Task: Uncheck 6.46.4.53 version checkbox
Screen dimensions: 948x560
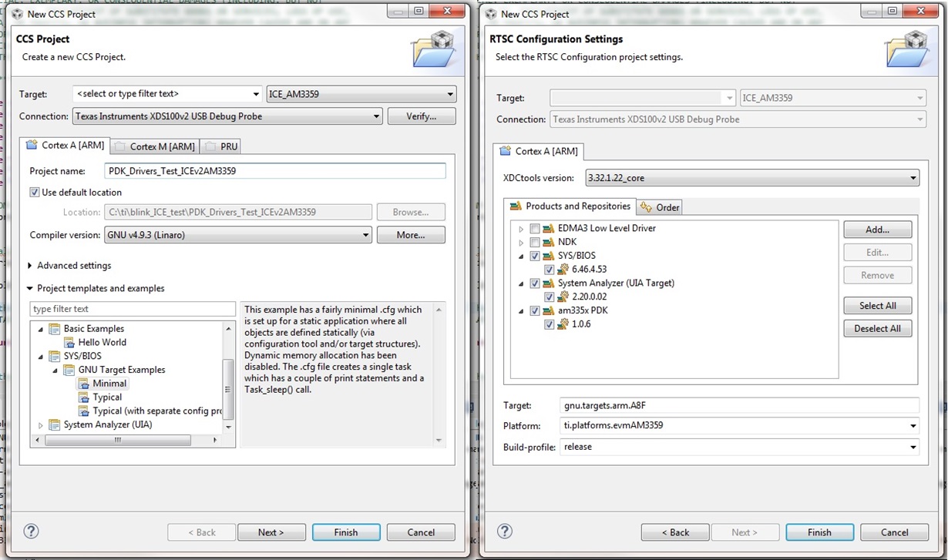Action: (549, 270)
